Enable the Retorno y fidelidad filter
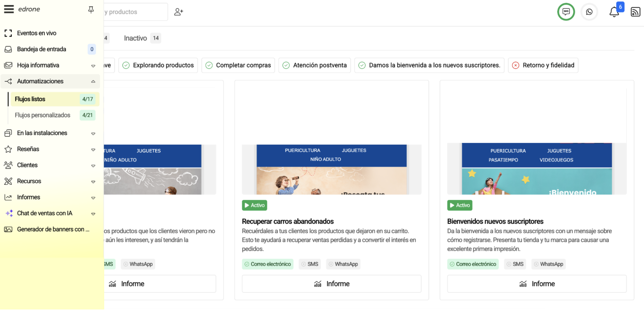Screen dimensions: 644x312 (x=543, y=65)
